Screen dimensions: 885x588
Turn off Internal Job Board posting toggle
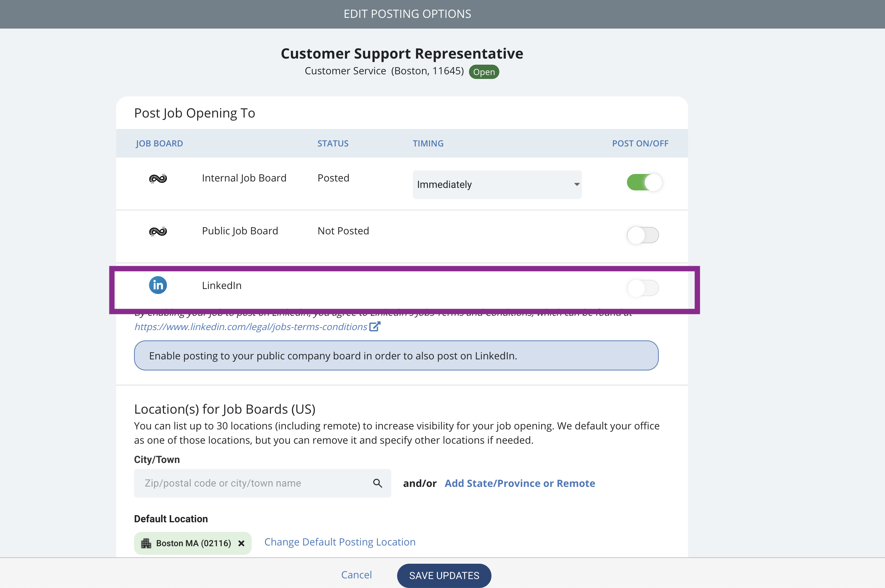644,183
